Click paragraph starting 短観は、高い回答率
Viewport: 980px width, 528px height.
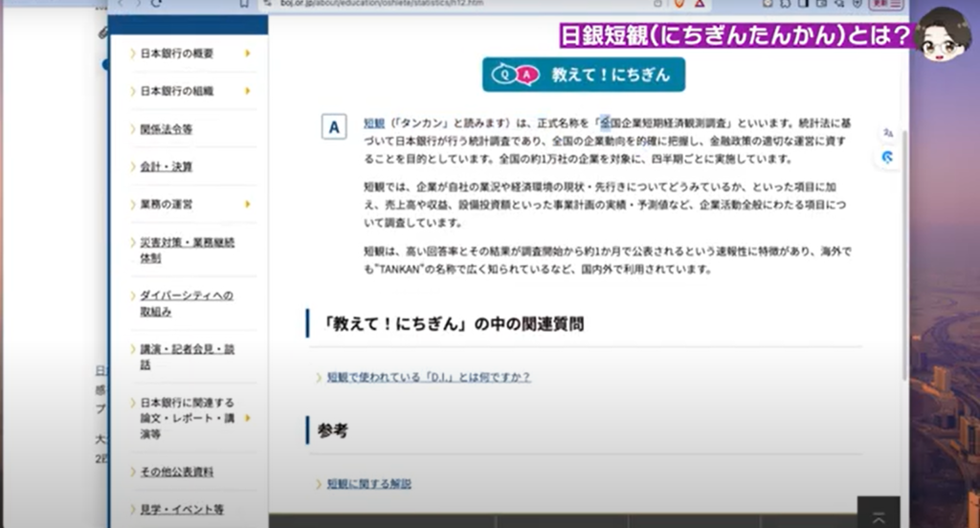pyautogui.click(x=607, y=260)
